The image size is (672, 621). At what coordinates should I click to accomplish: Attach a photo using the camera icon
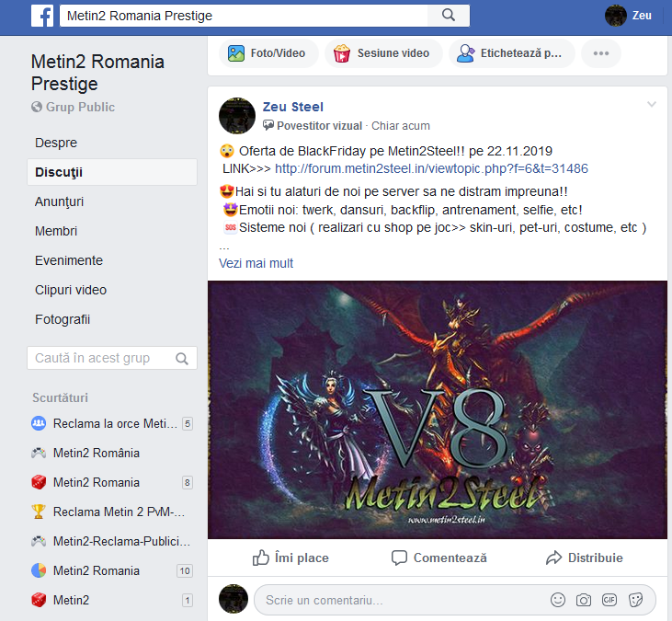click(x=583, y=600)
